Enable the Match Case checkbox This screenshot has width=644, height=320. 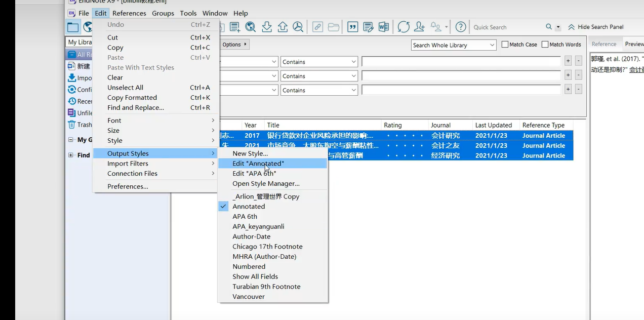[x=505, y=45]
